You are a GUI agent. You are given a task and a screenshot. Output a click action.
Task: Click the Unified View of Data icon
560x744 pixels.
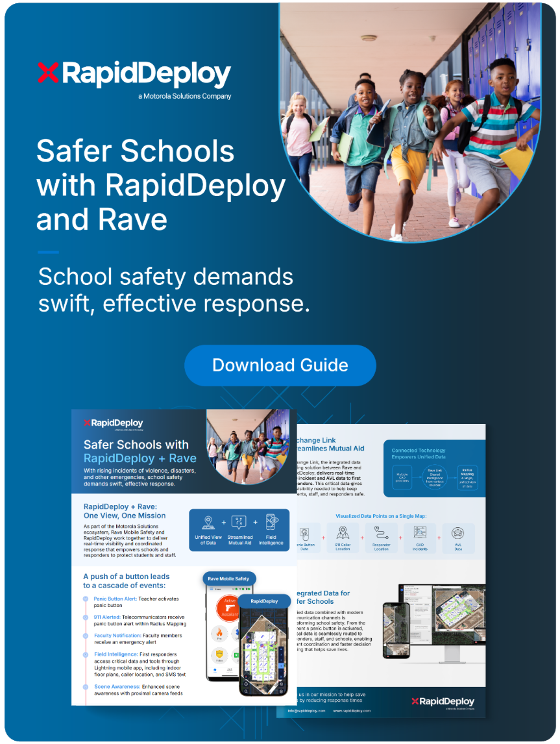point(208,523)
